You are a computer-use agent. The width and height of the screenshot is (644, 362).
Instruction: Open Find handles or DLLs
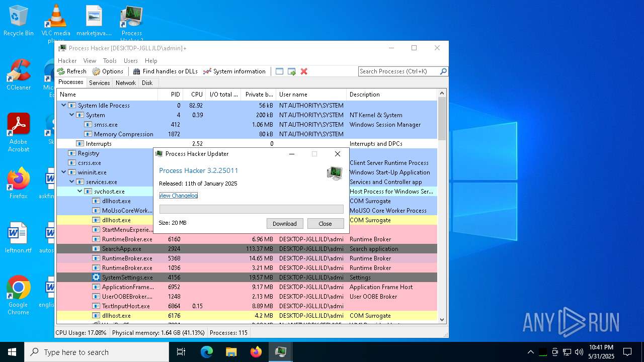[x=165, y=71]
